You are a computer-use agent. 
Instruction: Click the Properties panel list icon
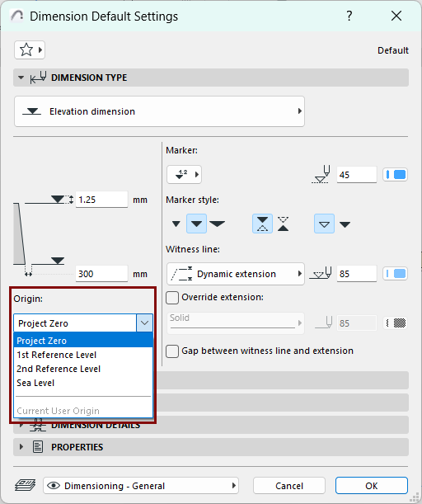tap(38, 447)
